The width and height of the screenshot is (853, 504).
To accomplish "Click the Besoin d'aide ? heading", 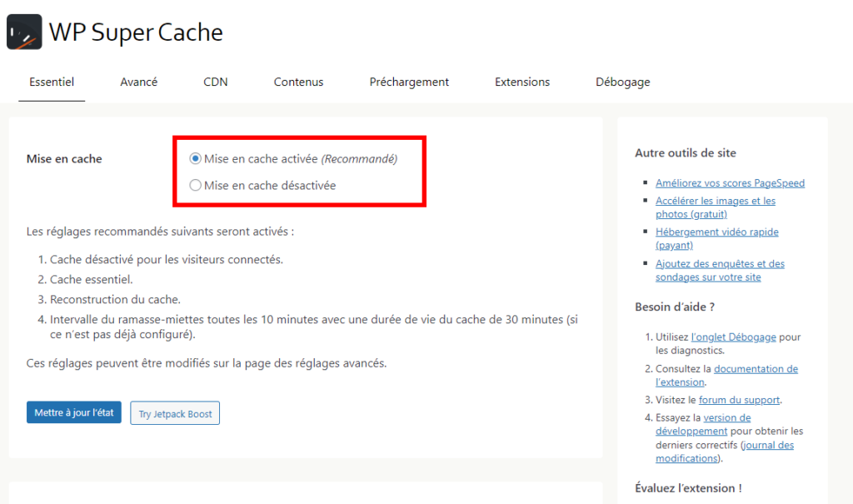I will click(x=675, y=307).
